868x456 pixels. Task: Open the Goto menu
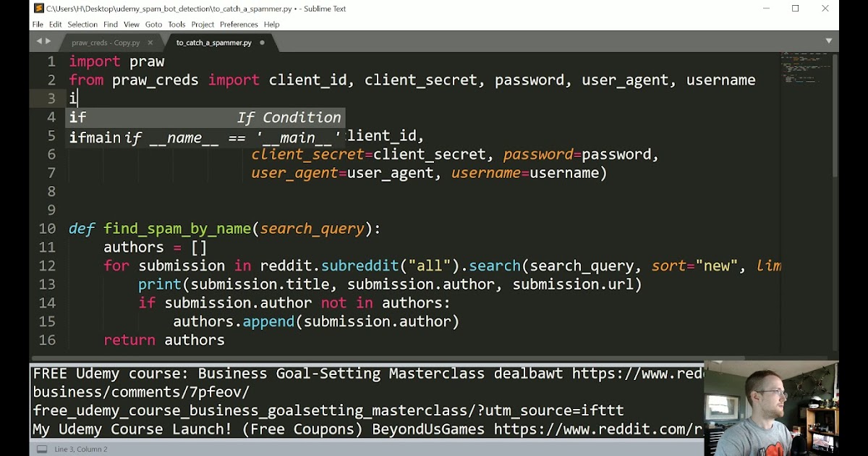coord(153,24)
